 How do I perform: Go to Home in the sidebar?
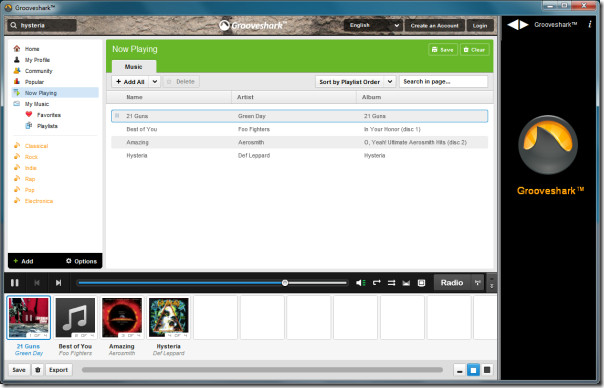click(32, 49)
